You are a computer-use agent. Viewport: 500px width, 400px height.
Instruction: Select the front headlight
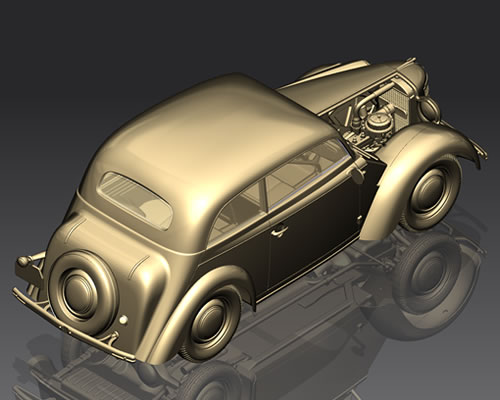click(430, 107)
